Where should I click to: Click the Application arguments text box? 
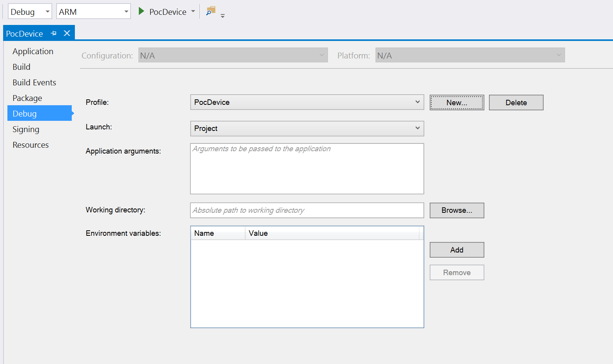click(307, 169)
